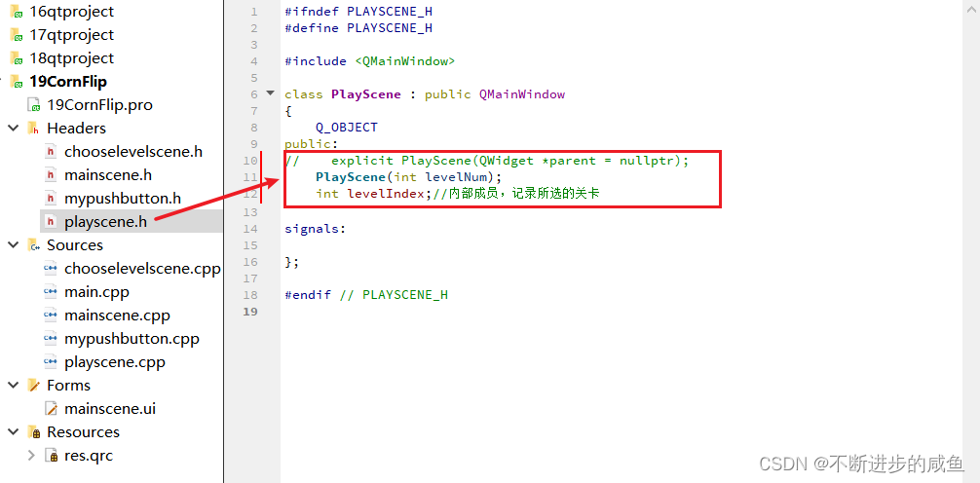Open mainscene.h header file
The width and height of the screenshot is (980, 483).
[108, 175]
